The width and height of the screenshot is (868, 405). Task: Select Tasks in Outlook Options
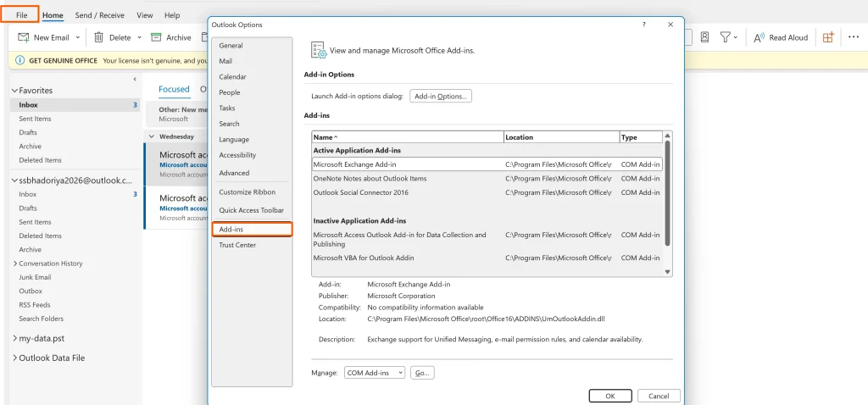[252, 108]
